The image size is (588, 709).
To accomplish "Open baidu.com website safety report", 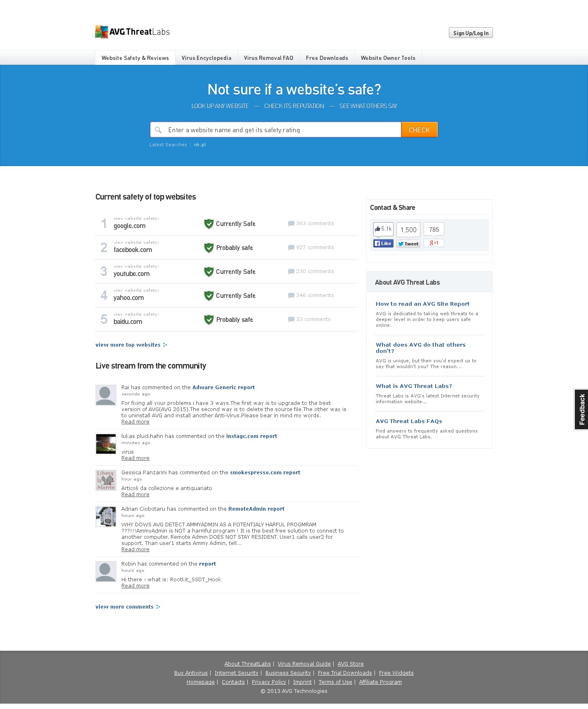I will pyautogui.click(x=128, y=322).
